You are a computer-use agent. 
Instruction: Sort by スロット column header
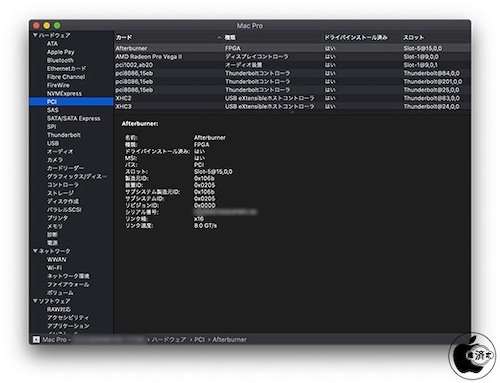[413, 38]
